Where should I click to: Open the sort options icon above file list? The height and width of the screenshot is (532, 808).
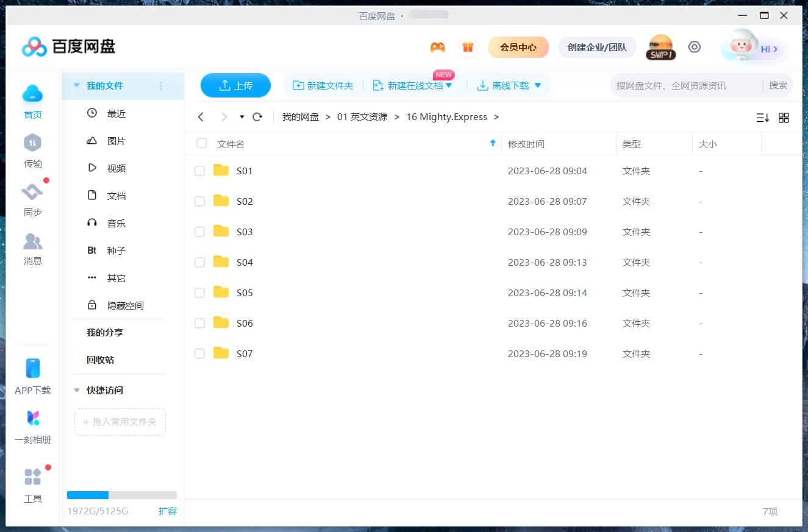[762, 117]
